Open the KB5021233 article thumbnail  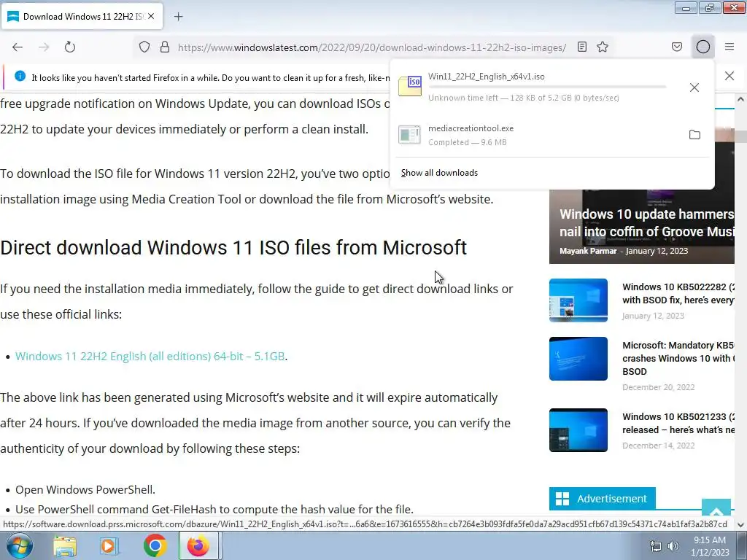578,430
